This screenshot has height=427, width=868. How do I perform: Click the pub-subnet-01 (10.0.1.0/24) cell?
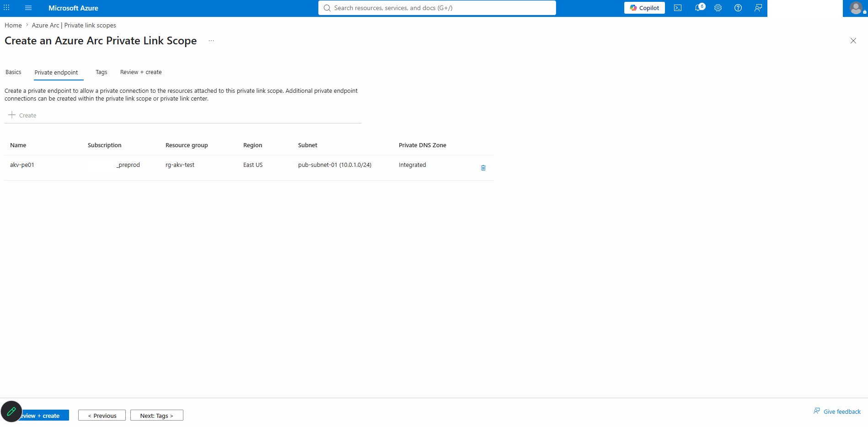335,165
